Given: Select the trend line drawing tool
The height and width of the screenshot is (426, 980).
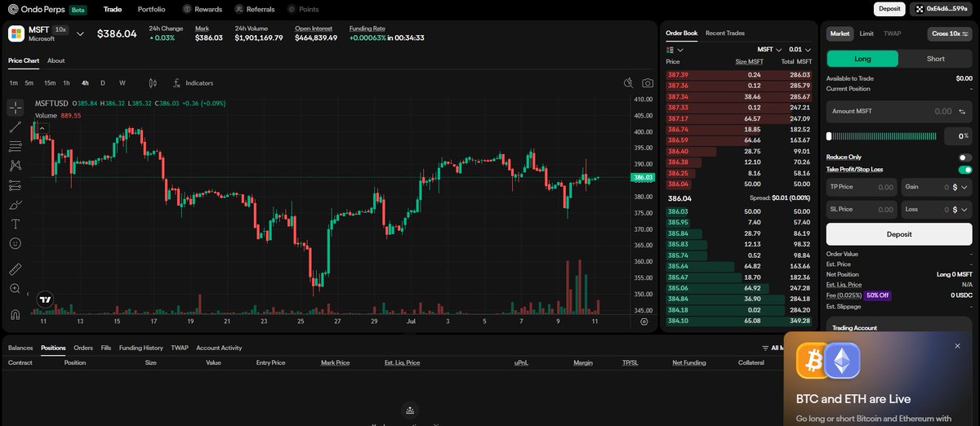Looking at the screenshot, I should pyautogui.click(x=16, y=127).
